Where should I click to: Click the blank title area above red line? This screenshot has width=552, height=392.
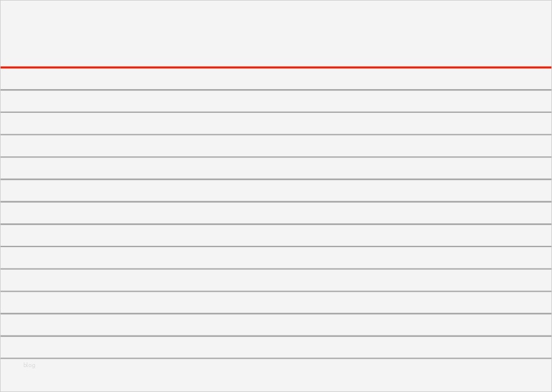(276, 33)
